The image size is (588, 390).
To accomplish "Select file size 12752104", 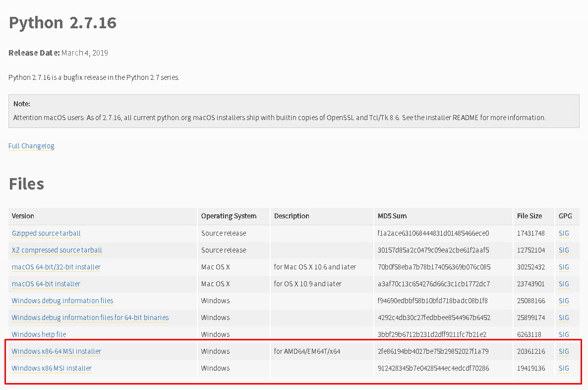I will (x=530, y=250).
